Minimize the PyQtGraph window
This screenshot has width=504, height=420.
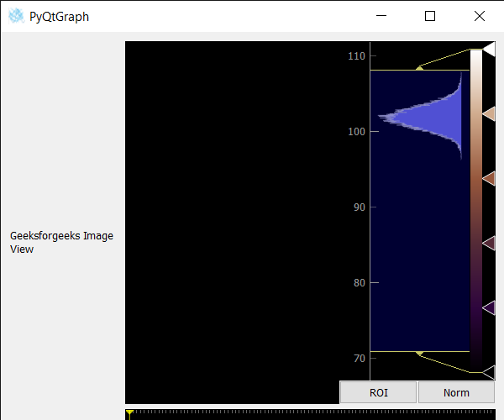coord(381,16)
